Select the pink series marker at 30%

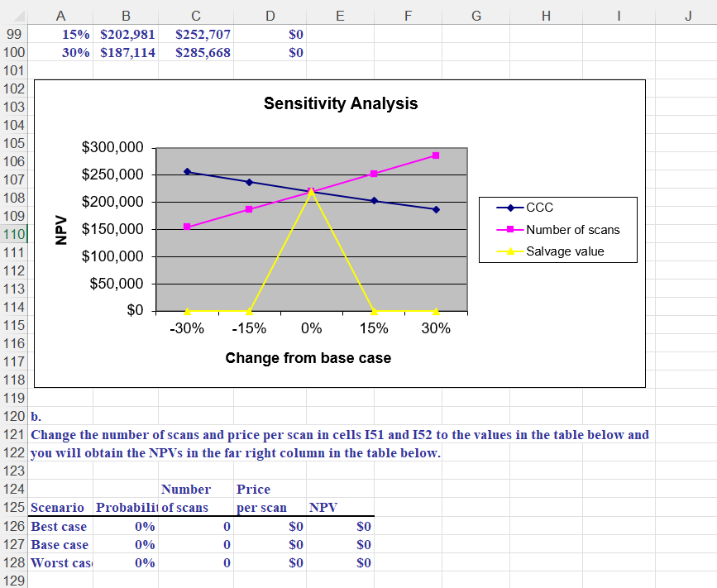[435, 155]
